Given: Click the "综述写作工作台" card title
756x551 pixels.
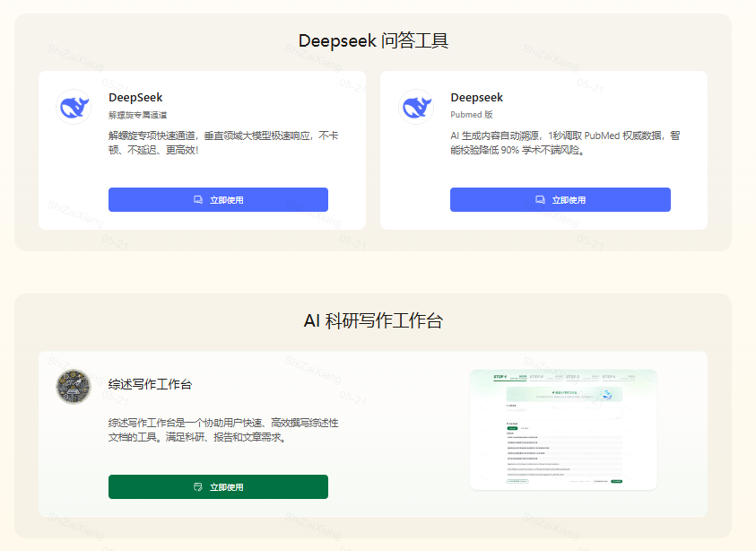Looking at the screenshot, I should [151, 384].
